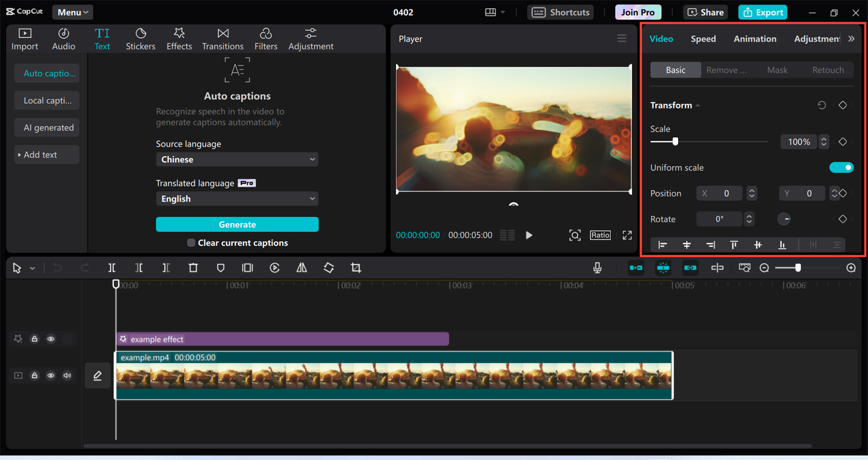The height and width of the screenshot is (460, 868).
Task: Click the Join Pro button
Action: click(638, 12)
